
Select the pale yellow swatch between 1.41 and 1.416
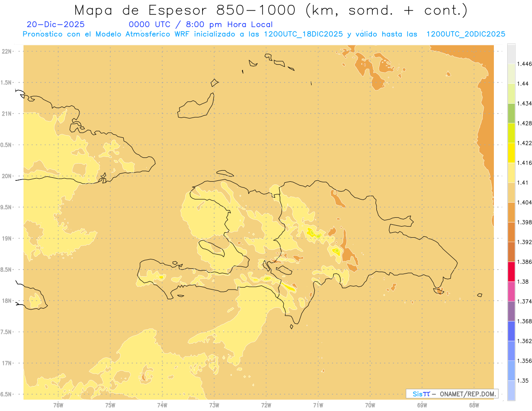[511, 172]
